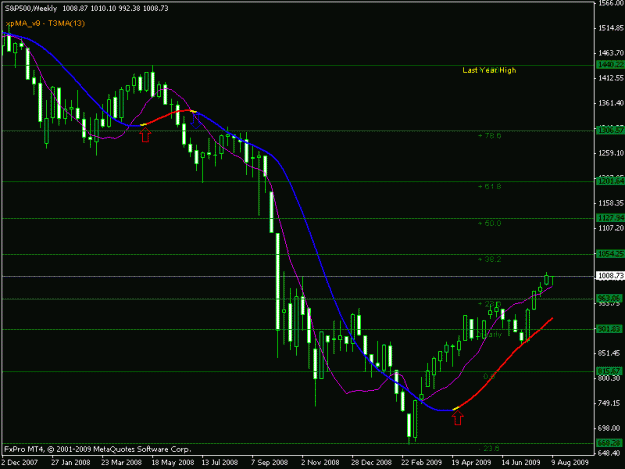Click the 1463.70 price scale value
This screenshot has width=625, height=469.
pyautogui.click(x=611, y=53)
